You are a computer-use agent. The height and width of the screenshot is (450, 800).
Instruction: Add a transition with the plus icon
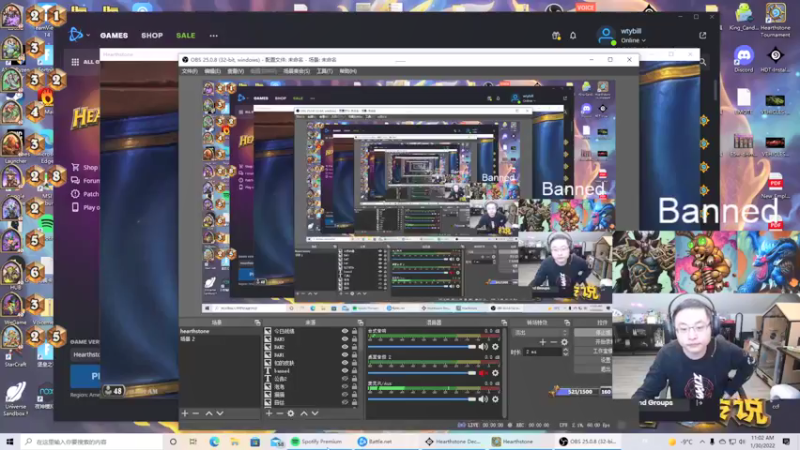[x=542, y=342]
